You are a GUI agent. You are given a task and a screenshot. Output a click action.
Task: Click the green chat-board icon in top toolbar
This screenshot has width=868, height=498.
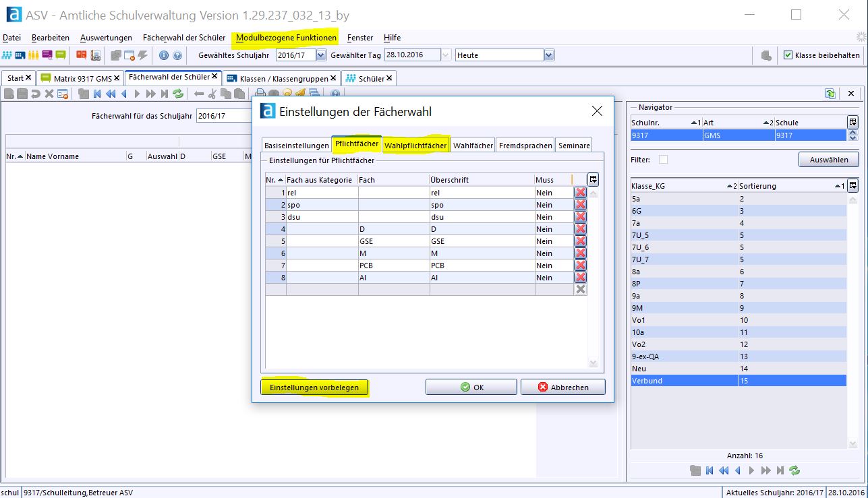pyautogui.click(x=61, y=55)
